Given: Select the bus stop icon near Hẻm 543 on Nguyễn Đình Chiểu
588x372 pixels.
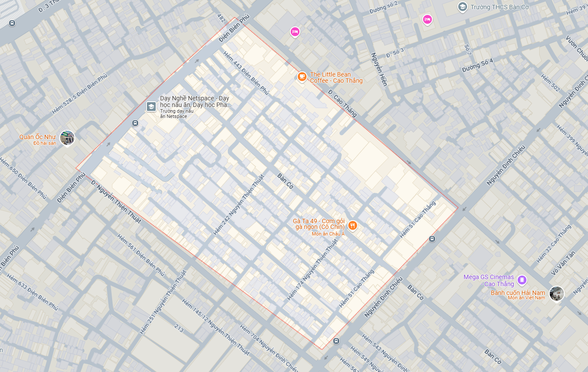Looking at the screenshot, I should pyautogui.click(x=336, y=341).
